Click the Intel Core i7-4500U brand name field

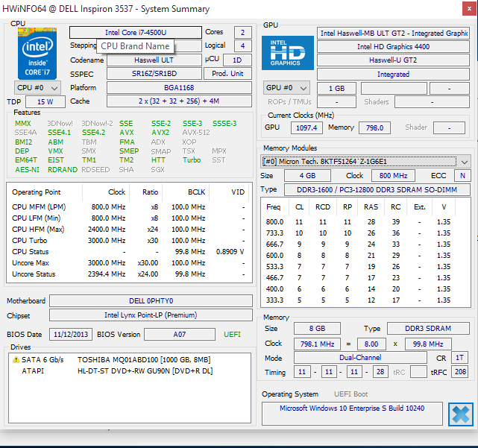[136, 33]
